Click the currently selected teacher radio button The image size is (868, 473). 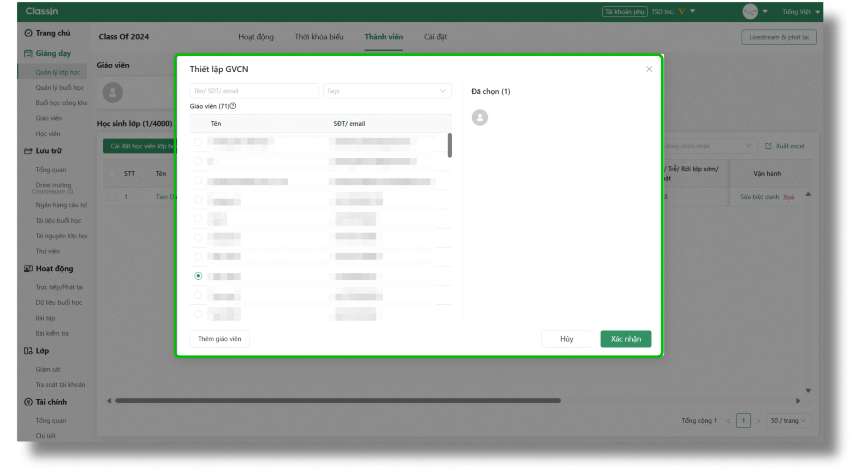(198, 276)
